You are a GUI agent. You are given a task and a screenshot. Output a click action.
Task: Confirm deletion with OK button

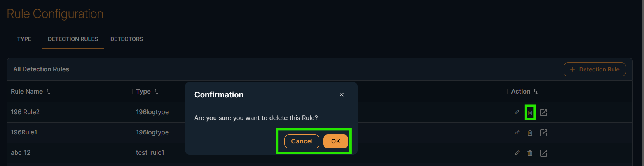pyautogui.click(x=335, y=141)
